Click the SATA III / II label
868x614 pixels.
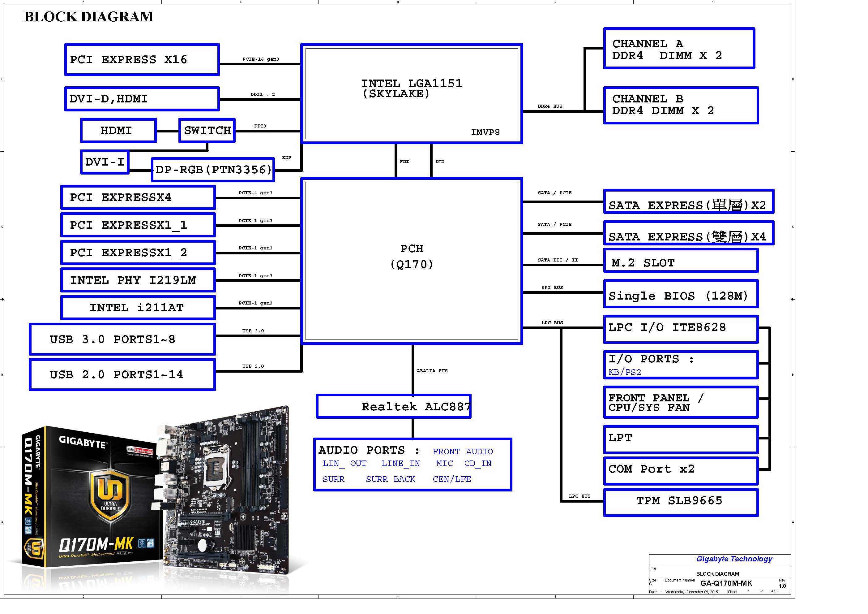pos(558,260)
